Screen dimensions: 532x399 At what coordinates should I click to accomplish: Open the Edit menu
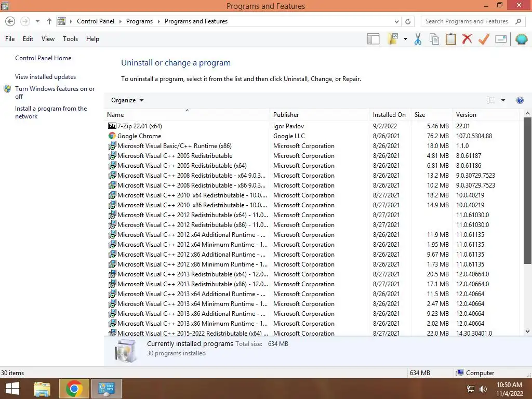(28, 39)
